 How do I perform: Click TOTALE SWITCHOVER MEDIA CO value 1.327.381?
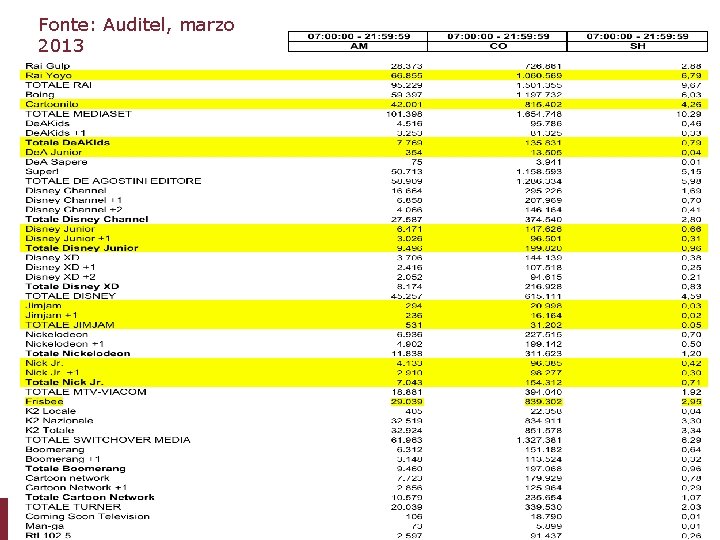[539, 440]
